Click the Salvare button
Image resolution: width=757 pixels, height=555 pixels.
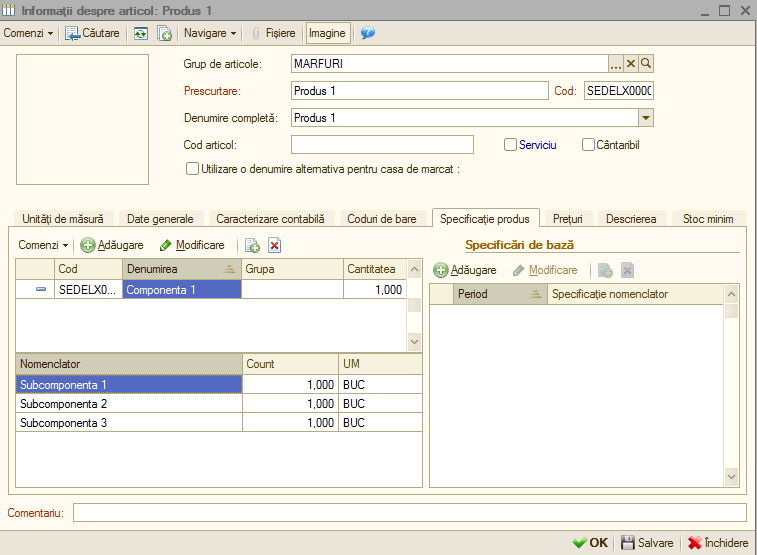tap(647, 543)
